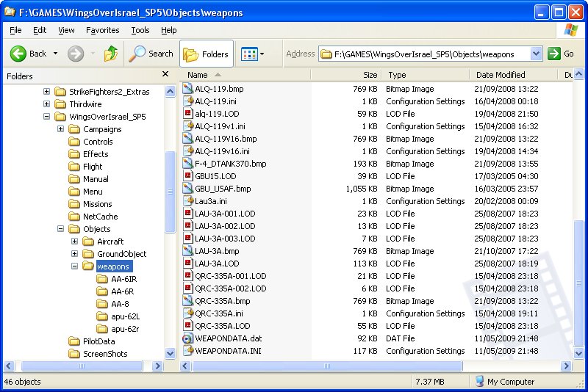Select the alq-119.LOD file icon
The width and height of the screenshot is (588, 392).
pyautogui.click(x=187, y=114)
